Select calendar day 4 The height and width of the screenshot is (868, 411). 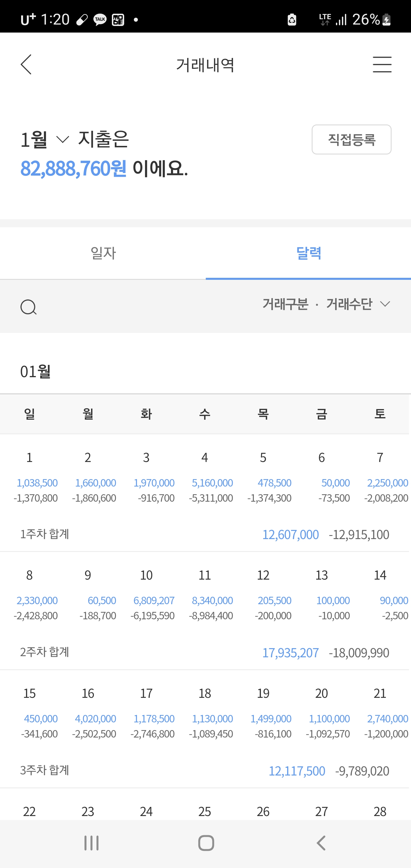(204, 457)
